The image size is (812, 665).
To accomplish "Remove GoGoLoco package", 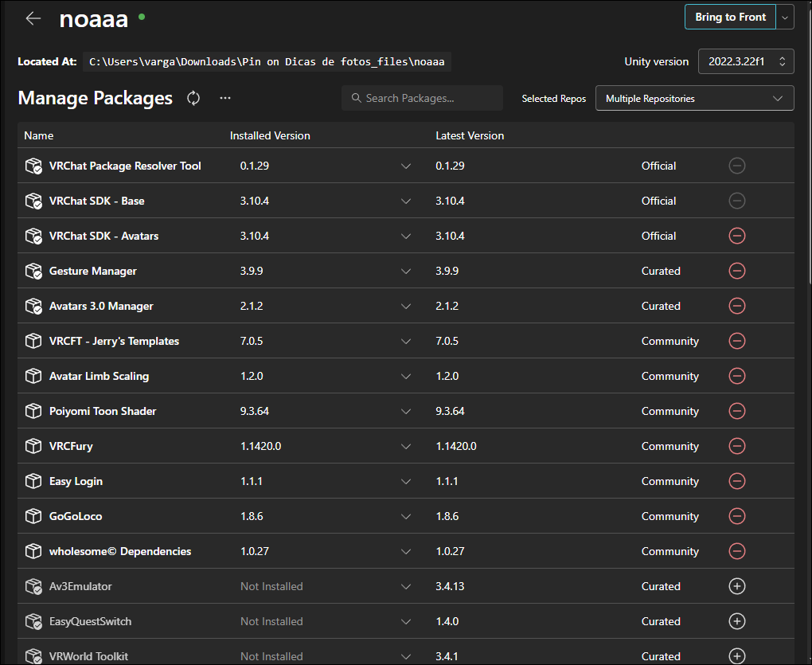I will [x=736, y=516].
